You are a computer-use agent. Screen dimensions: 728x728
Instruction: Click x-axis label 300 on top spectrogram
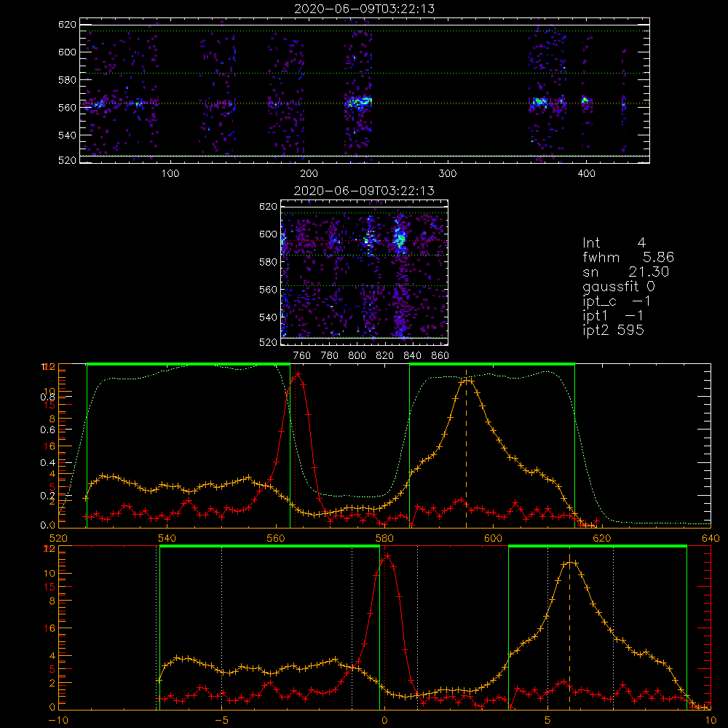pos(448,174)
